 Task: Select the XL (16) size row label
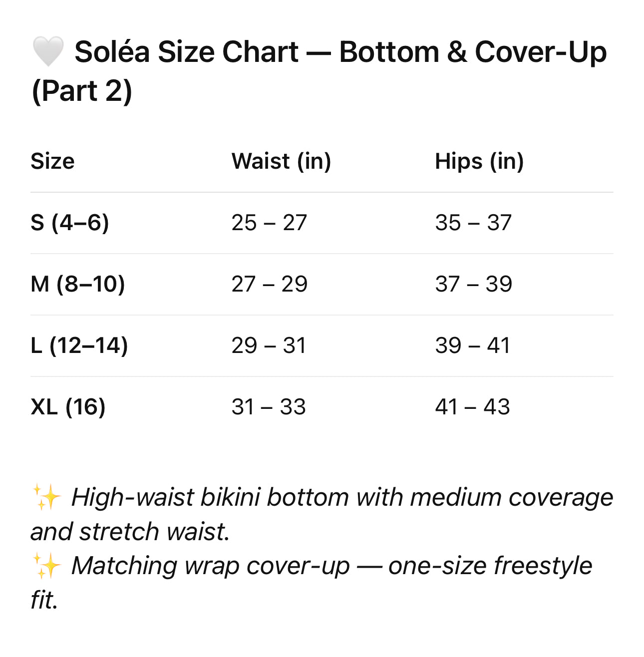click(68, 407)
